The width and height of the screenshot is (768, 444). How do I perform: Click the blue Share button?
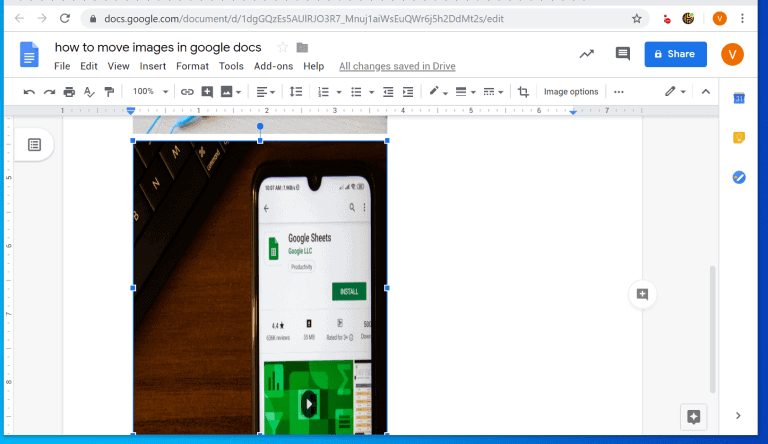(x=675, y=54)
